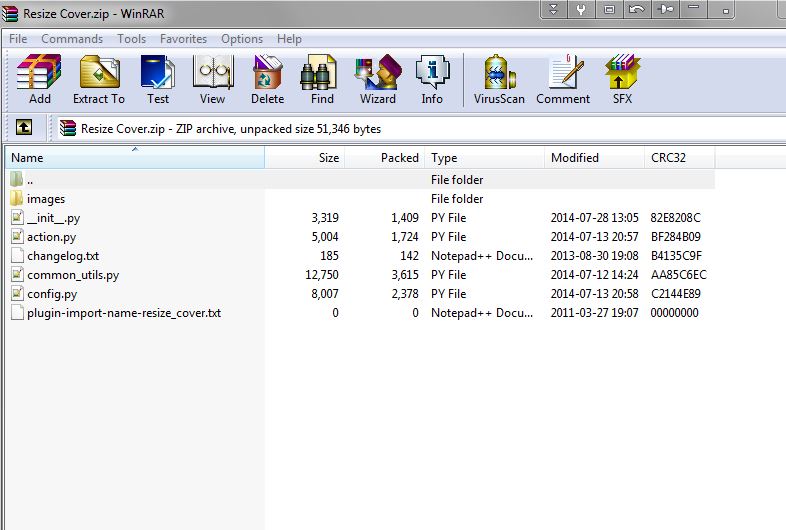
Task: Open the Commands menu
Action: 72,39
